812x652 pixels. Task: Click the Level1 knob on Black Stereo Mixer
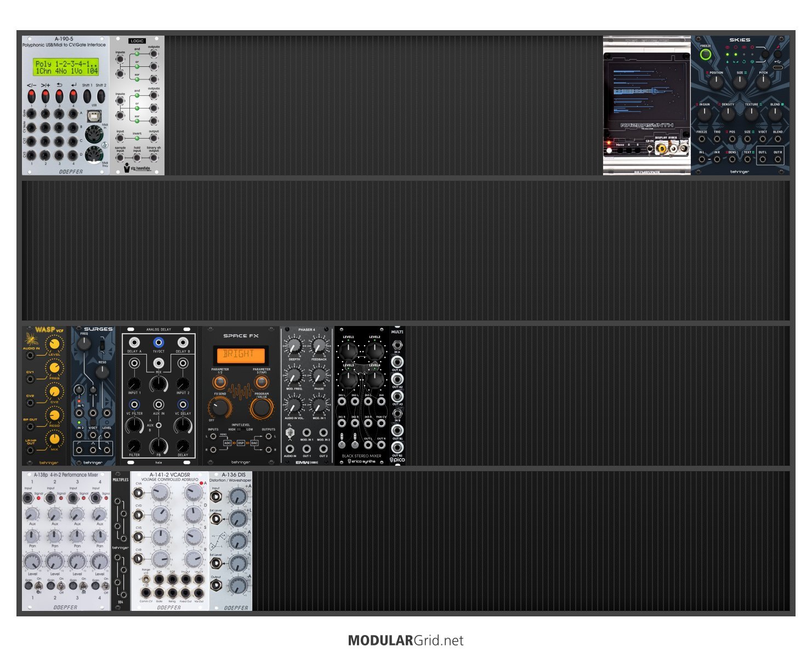pyautogui.click(x=349, y=350)
